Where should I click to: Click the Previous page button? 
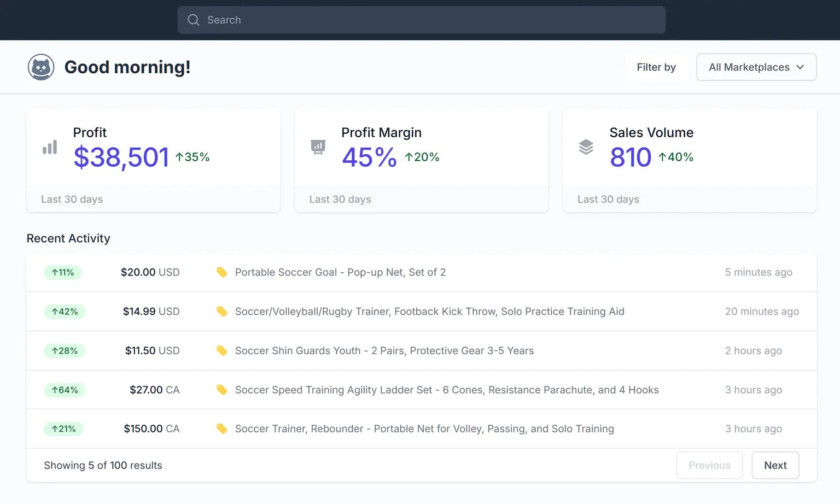(x=709, y=465)
